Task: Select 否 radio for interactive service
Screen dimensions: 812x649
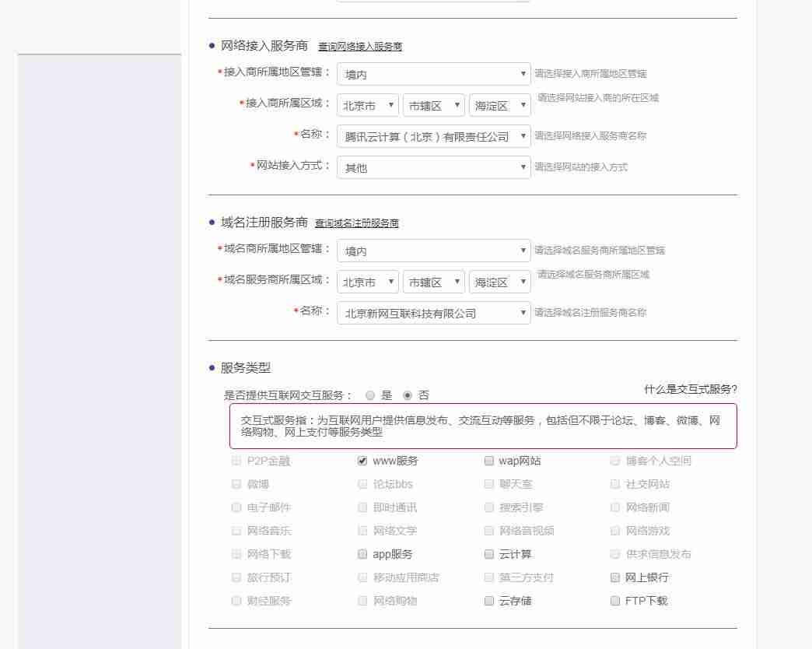Action: pos(408,395)
